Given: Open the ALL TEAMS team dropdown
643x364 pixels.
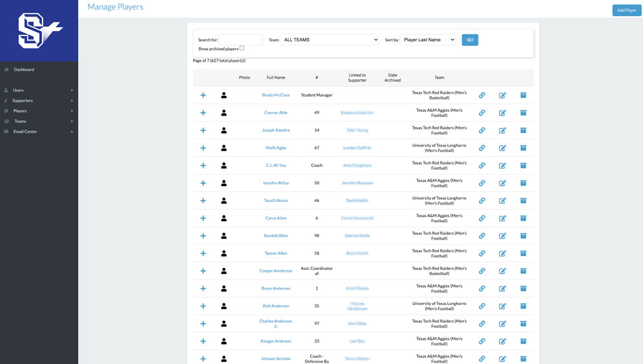Looking at the screenshot, I should 330,40.
